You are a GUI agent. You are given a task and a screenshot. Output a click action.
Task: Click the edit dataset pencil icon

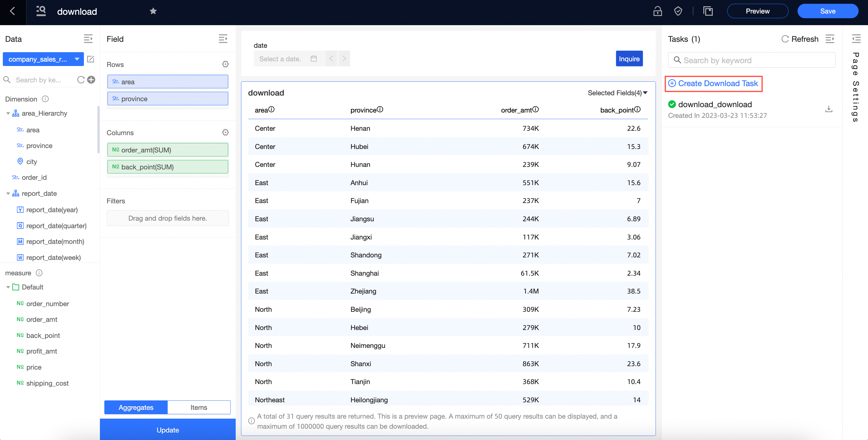coord(90,59)
